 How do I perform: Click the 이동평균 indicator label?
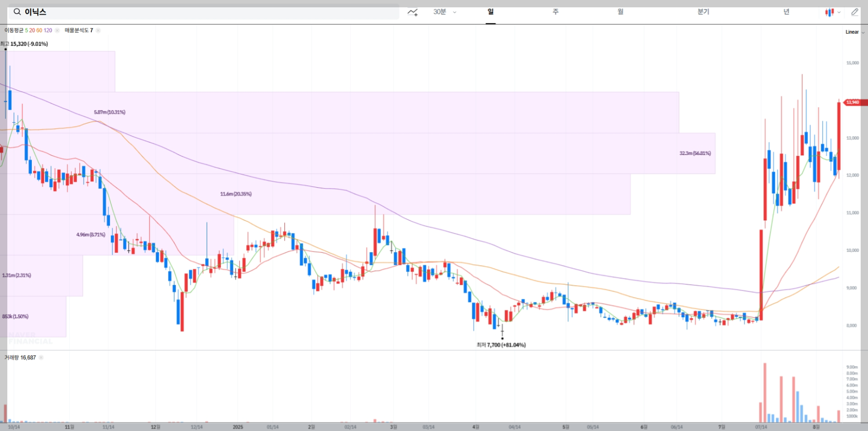(14, 30)
